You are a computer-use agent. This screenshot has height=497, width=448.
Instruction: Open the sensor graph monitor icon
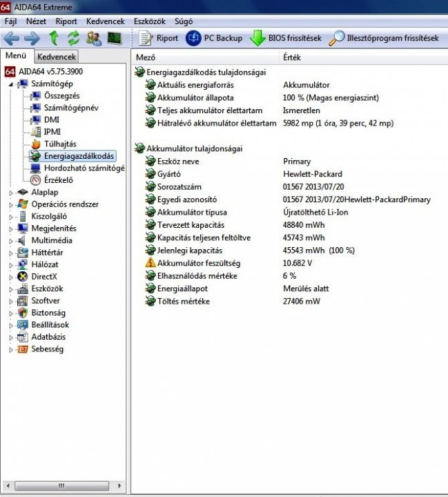(x=115, y=39)
